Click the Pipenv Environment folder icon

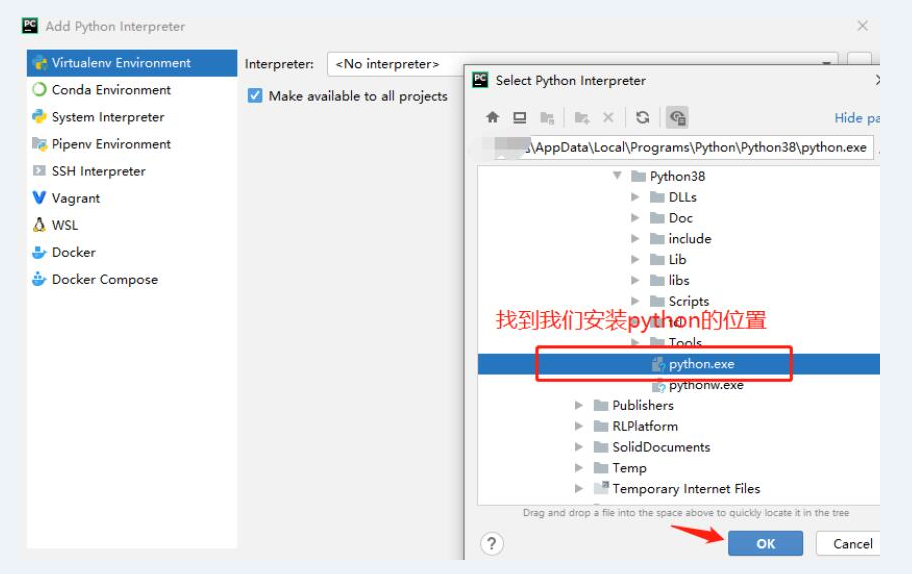(x=39, y=144)
